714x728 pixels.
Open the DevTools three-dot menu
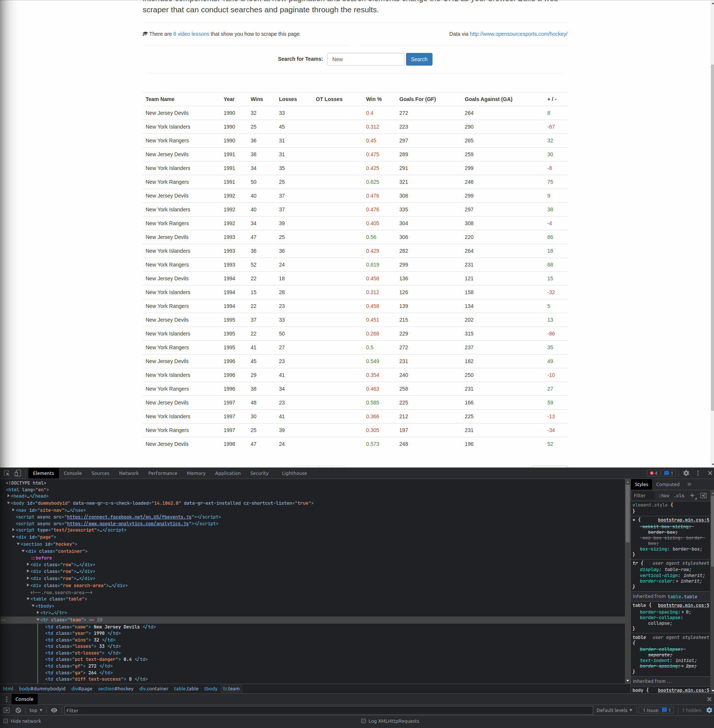click(698, 473)
